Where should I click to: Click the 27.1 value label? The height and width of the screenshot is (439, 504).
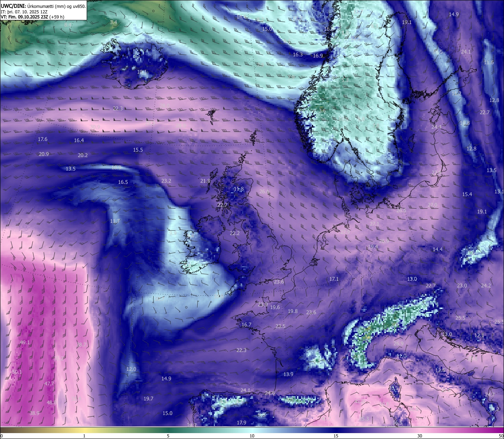point(374,224)
